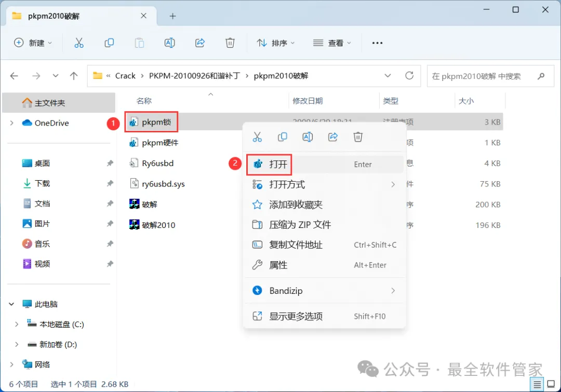
Task: Open 主文件夹 in the sidebar
Action: [x=59, y=103]
